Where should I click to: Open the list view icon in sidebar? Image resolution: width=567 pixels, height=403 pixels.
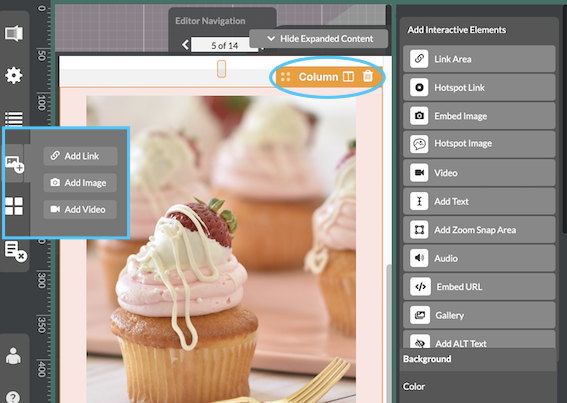14,118
